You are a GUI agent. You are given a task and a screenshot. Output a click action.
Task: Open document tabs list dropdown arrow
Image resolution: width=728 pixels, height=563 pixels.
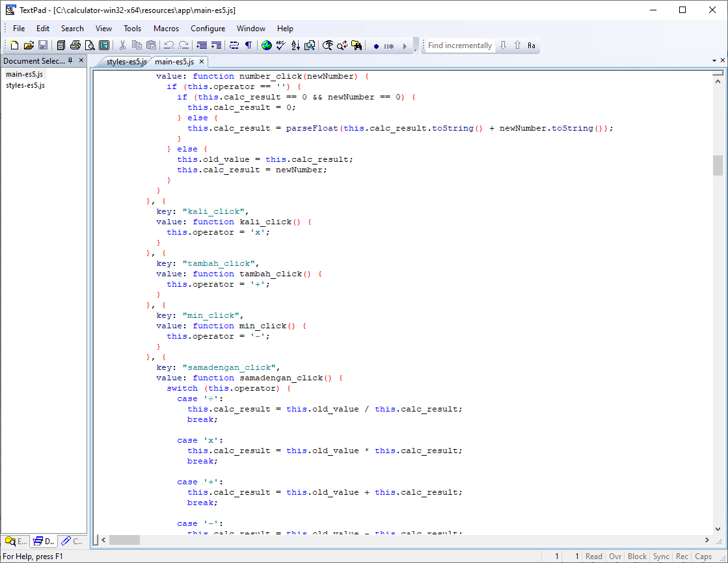click(714, 60)
